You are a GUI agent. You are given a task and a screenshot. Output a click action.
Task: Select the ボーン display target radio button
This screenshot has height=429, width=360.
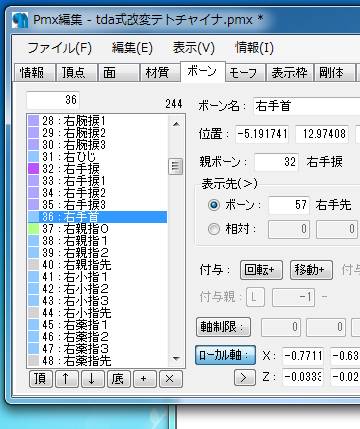(x=214, y=205)
